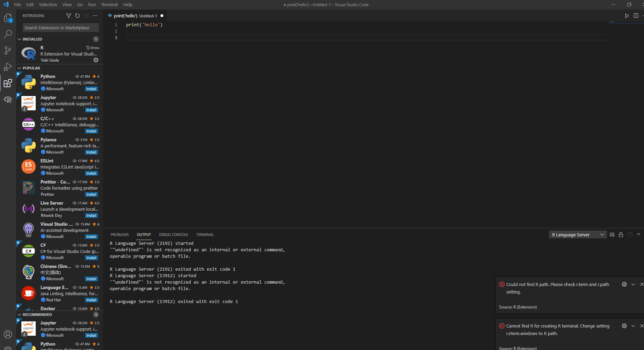This screenshot has height=350, width=644.
Task: Open output log in editor
Action: pyautogui.click(x=630, y=235)
